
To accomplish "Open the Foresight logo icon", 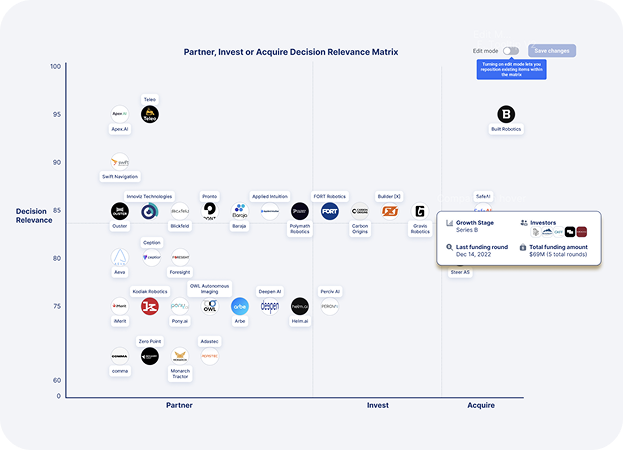I will coord(180,257).
